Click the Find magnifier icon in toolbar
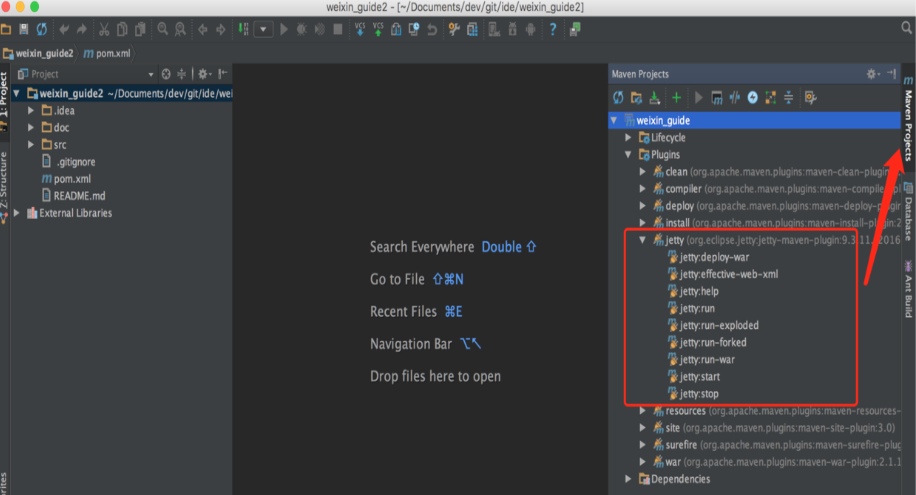 click(162, 29)
